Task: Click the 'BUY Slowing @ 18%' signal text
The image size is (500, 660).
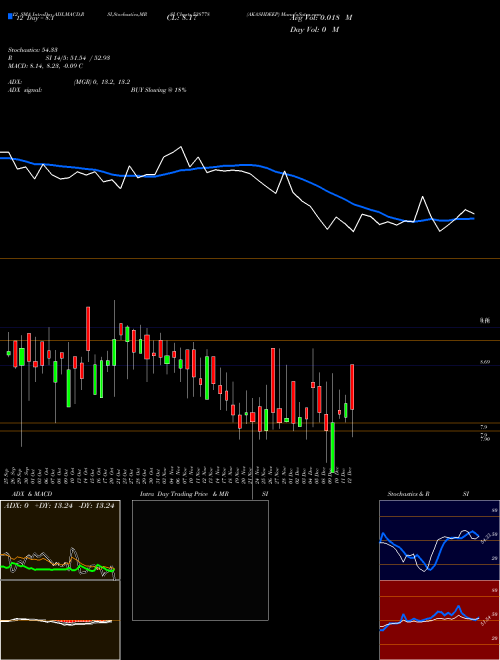Action: pyautogui.click(x=158, y=90)
